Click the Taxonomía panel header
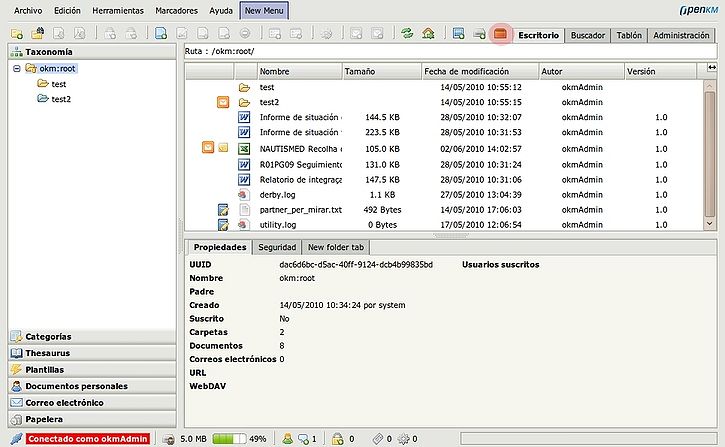Screen dimensions: 725x447 coord(92,52)
